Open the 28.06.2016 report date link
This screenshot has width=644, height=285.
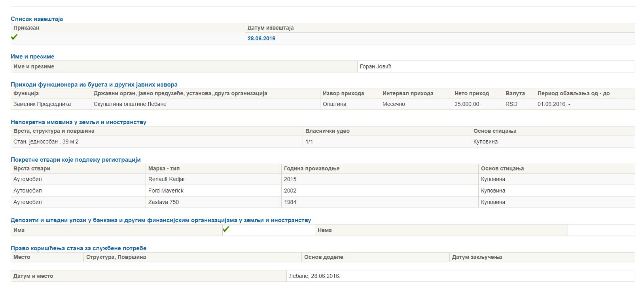click(x=261, y=38)
